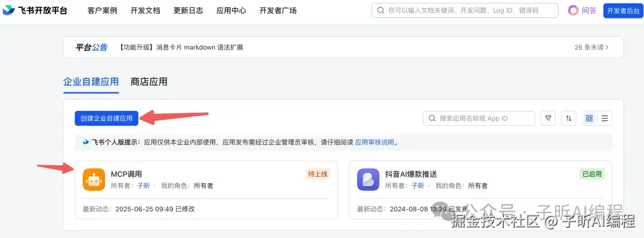The image size is (644, 238).
Task: Click the 待上线 status tag
Action: pos(318,174)
